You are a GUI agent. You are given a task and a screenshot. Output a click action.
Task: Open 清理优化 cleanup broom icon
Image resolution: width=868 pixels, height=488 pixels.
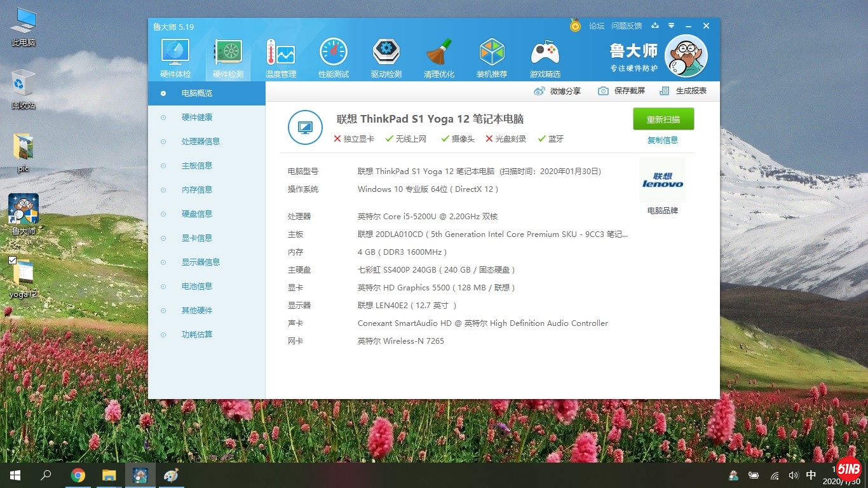click(x=438, y=58)
